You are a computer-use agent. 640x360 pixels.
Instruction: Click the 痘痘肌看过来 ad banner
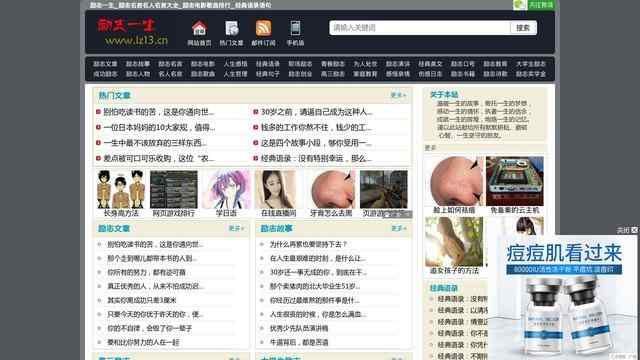563,297
